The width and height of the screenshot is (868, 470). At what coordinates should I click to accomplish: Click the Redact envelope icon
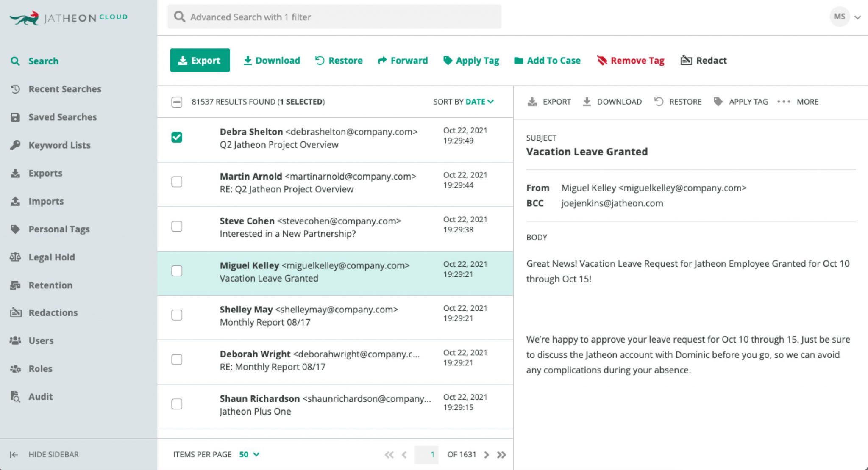click(686, 61)
